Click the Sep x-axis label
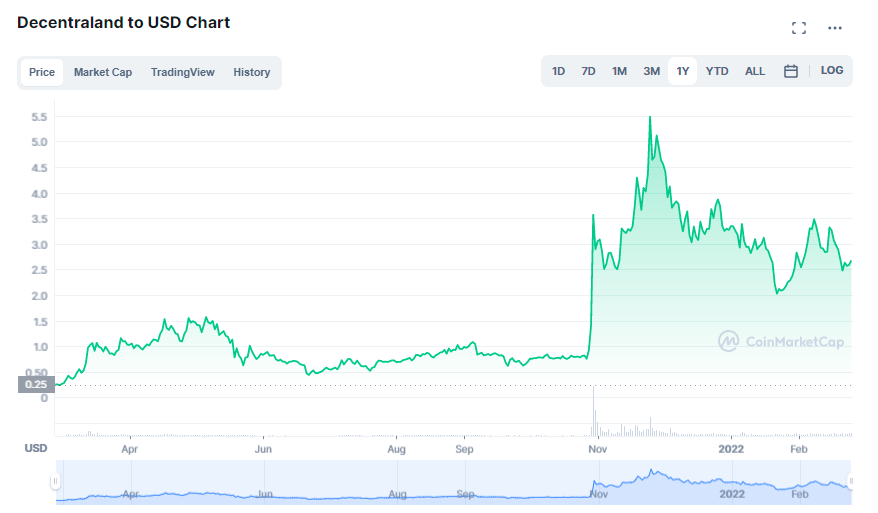 pos(464,449)
